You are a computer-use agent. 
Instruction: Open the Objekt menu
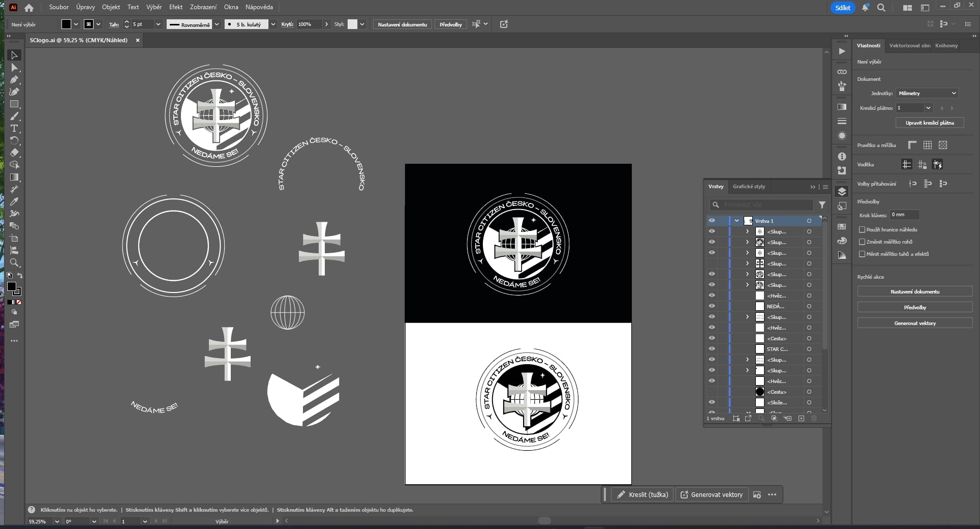click(111, 7)
